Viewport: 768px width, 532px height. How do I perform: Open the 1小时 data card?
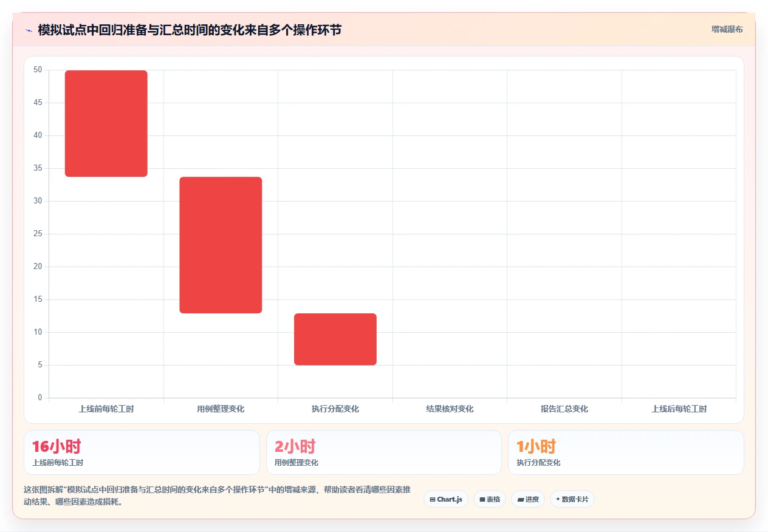coord(626,452)
